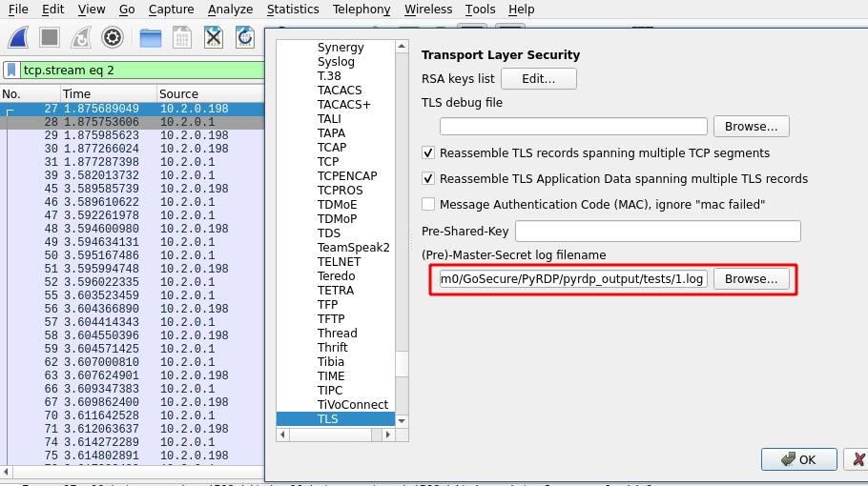Sort packets by No. column header

pyautogui.click(x=30, y=93)
